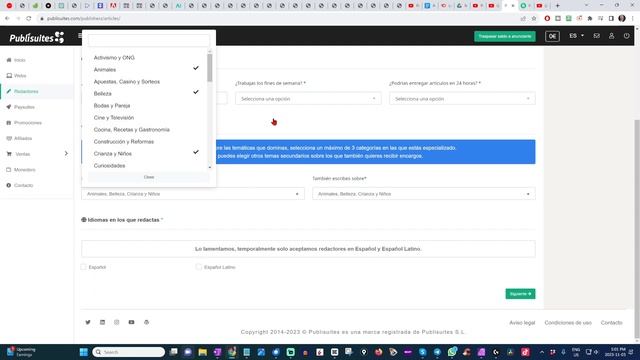
Task: Open the Windows Start menu
Action: pyautogui.click(x=84, y=352)
